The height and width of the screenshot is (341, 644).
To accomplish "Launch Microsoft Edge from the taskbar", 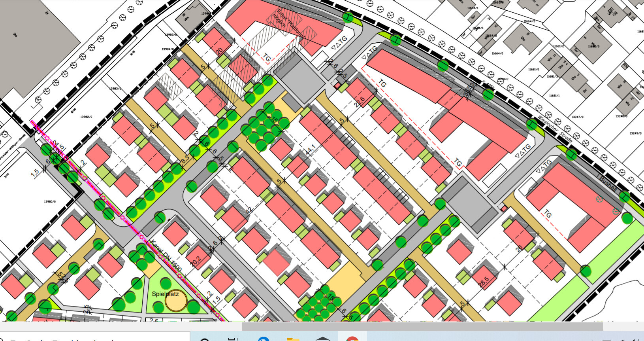I will [x=263, y=339].
